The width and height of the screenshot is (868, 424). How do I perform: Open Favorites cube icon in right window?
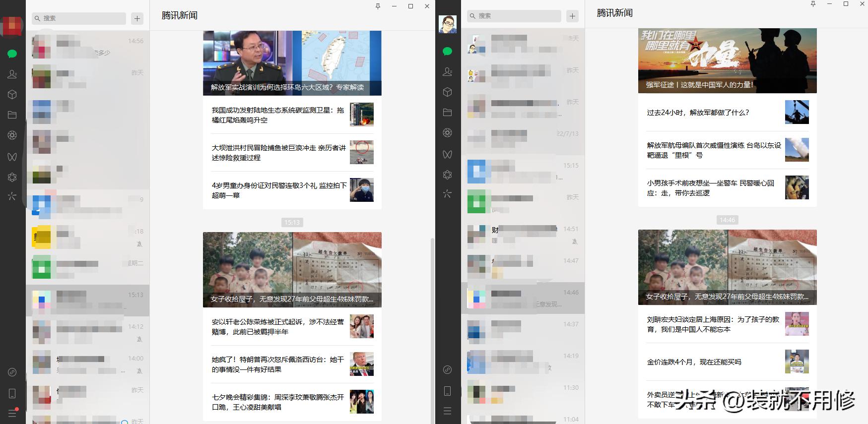point(447,92)
